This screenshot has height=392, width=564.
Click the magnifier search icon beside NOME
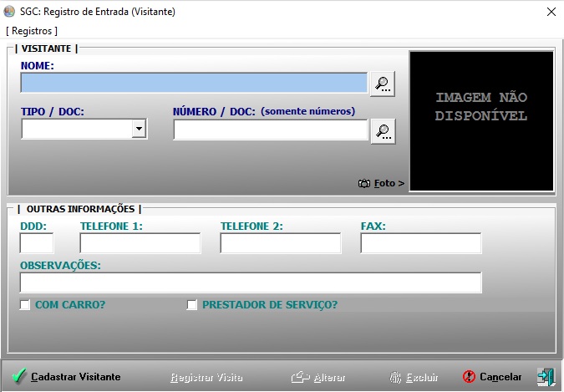coord(382,83)
